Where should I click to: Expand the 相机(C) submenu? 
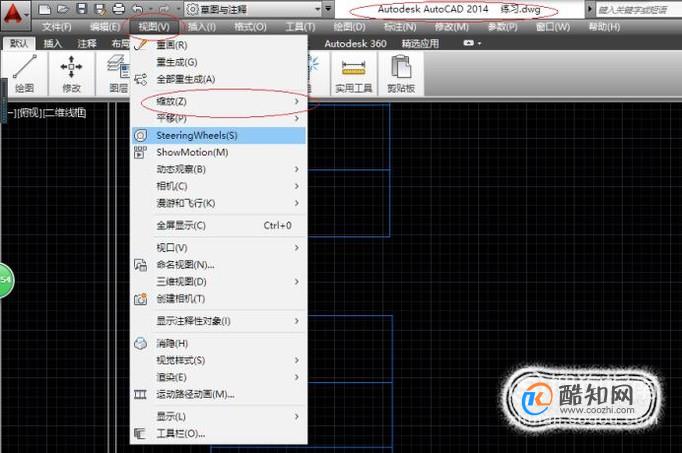click(x=219, y=186)
